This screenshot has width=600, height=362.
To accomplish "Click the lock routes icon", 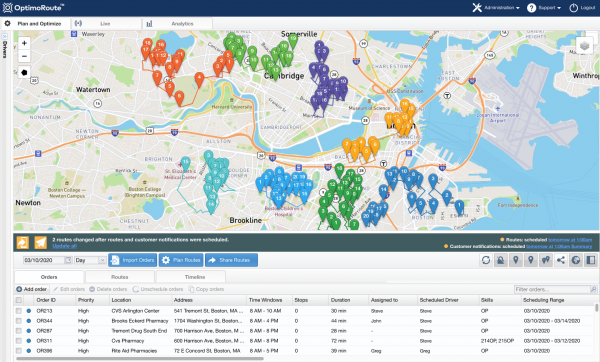I will pos(501,260).
